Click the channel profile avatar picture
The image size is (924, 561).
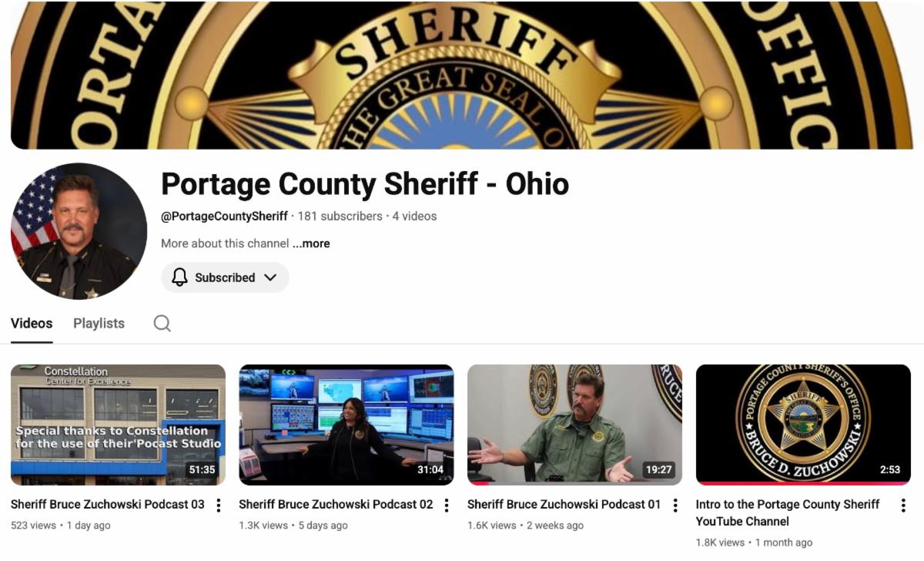tap(79, 231)
